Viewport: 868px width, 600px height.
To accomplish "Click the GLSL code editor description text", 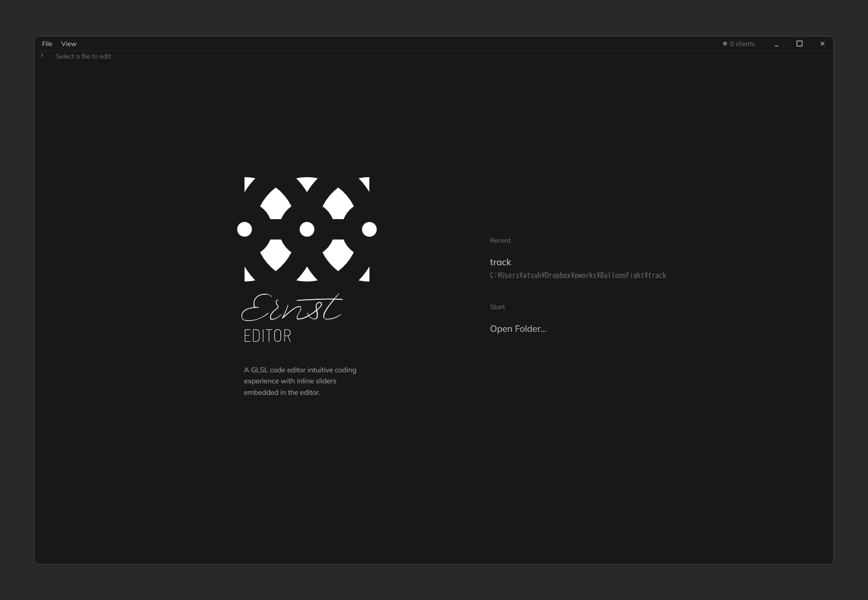I will click(300, 381).
